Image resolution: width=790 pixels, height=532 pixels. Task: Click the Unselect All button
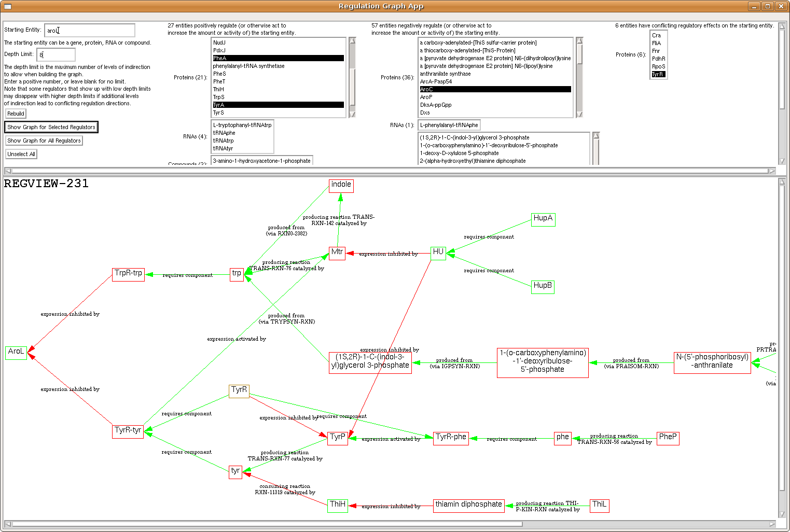point(21,154)
